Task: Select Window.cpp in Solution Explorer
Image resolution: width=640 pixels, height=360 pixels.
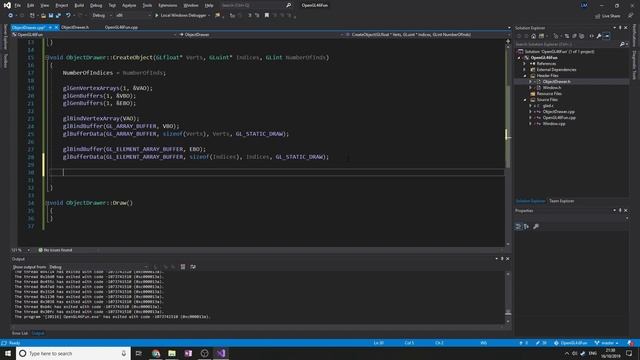Action: (x=554, y=124)
